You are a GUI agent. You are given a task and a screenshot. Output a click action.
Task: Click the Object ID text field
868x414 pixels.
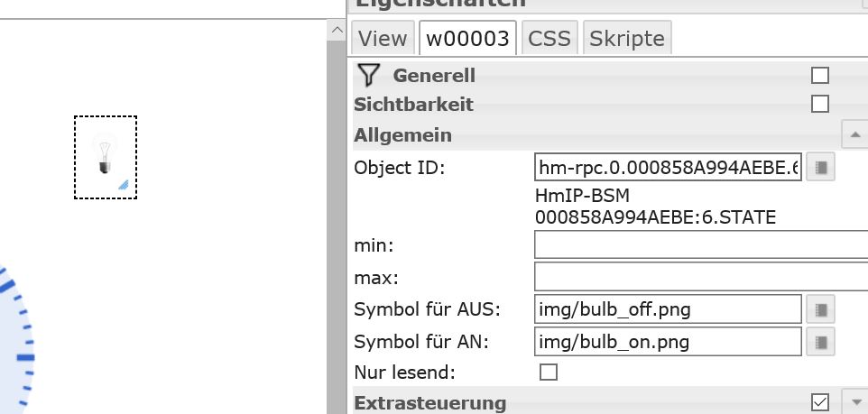point(668,168)
